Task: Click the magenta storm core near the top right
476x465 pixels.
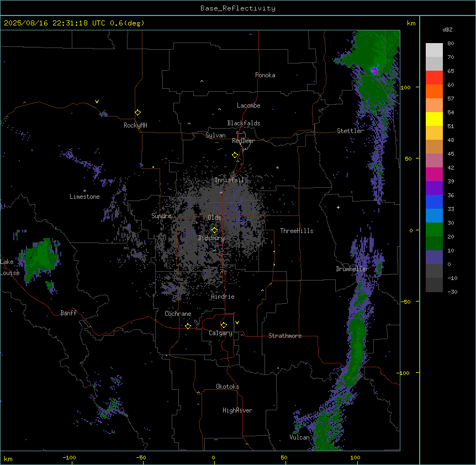Action: (x=374, y=71)
